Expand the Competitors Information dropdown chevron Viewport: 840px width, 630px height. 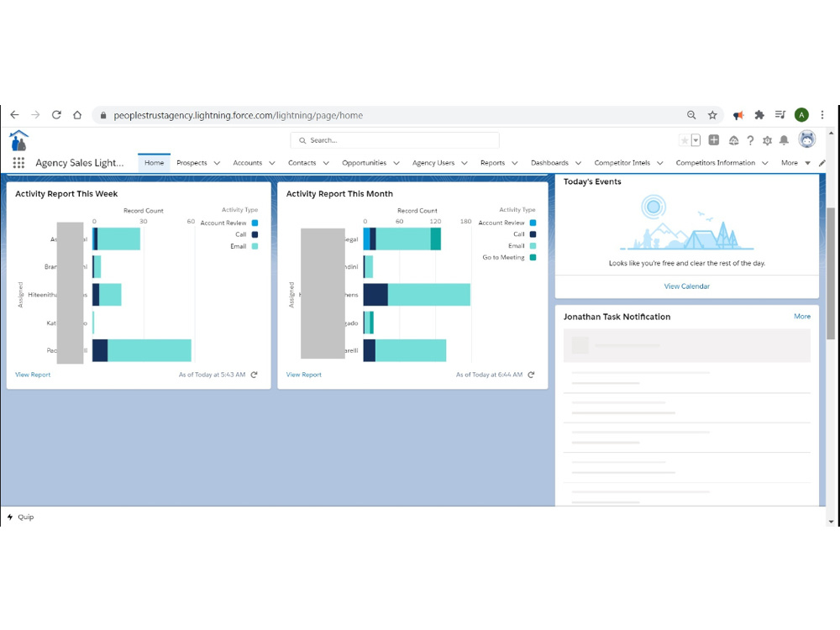(x=765, y=164)
